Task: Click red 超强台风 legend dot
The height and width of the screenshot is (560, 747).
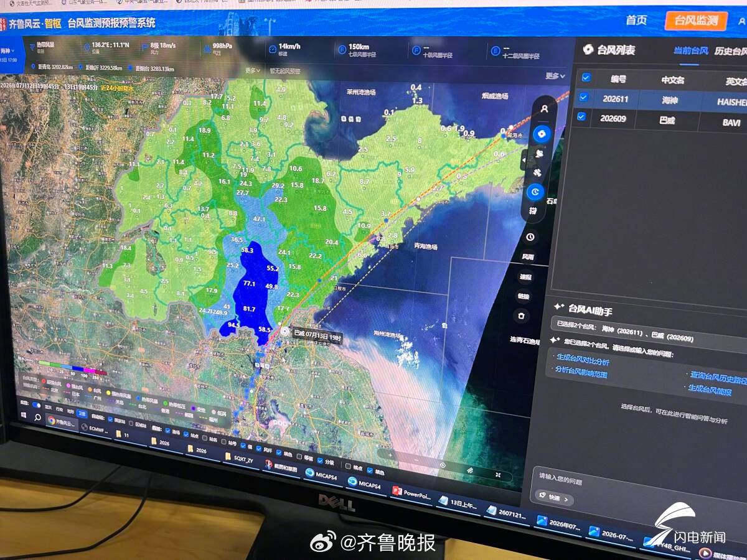Action: [x=44, y=381]
